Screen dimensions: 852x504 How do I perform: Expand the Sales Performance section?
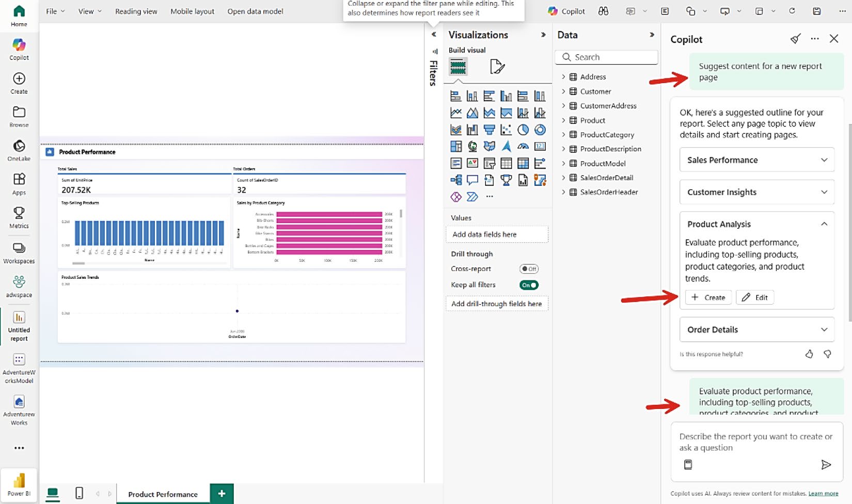coord(757,160)
